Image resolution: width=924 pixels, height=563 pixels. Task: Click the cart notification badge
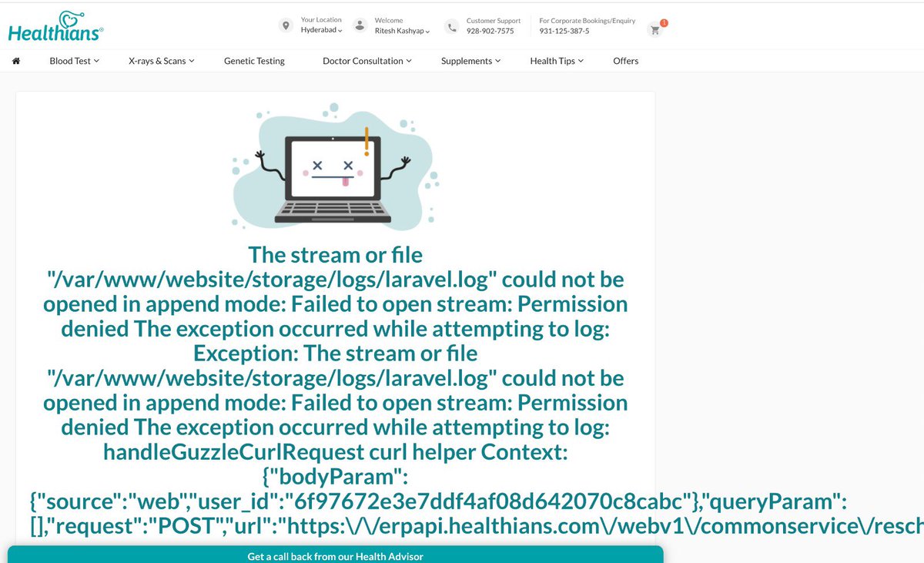coord(664,23)
